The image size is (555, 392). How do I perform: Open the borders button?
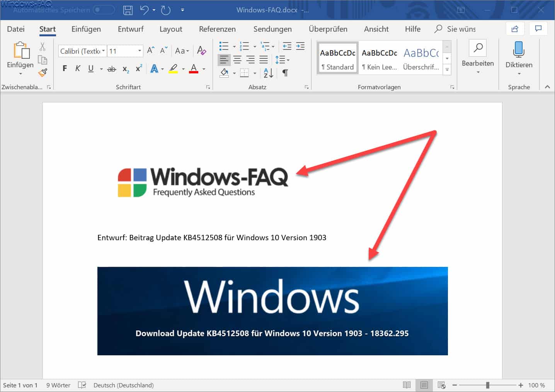(x=244, y=73)
